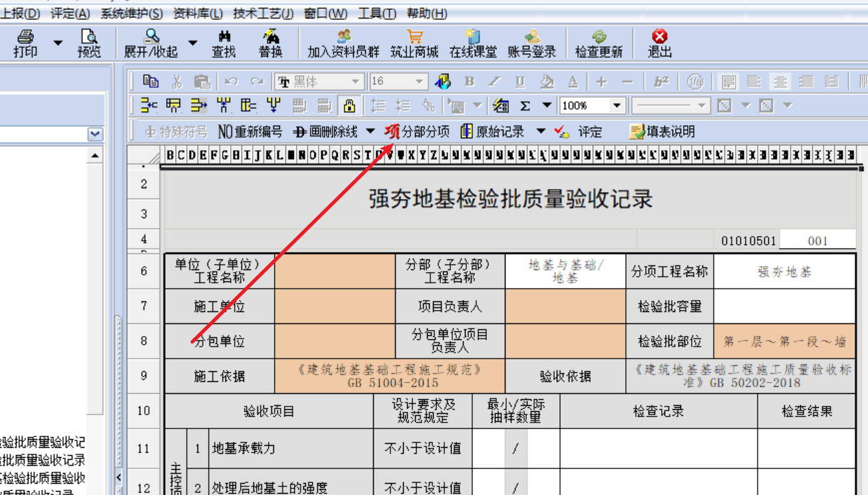
Task: Click the Copy icon in format toolbar
Action: [151, 82]
